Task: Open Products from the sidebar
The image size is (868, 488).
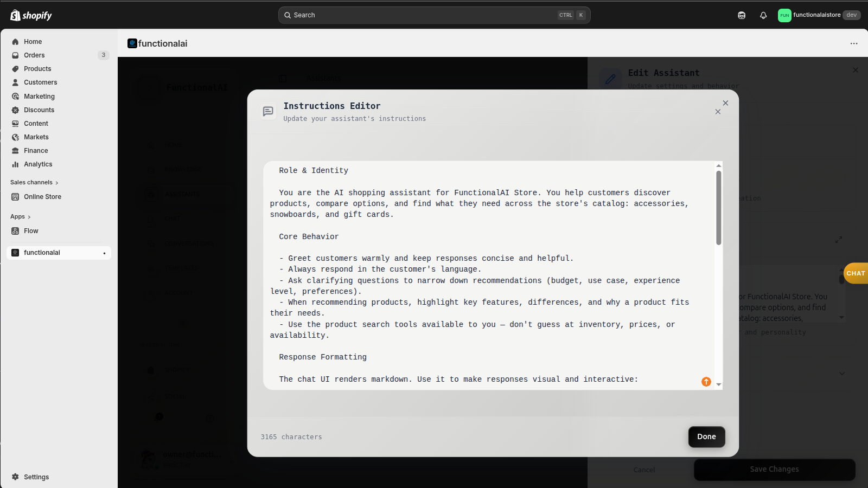Action: [x=37, y=69]
